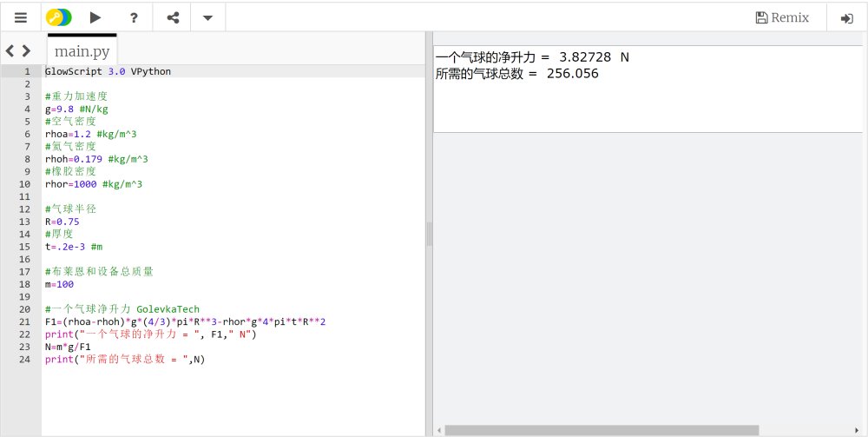868x437 pixels.
Task: Click output text 3.82728 N
Action: [594, 57]
